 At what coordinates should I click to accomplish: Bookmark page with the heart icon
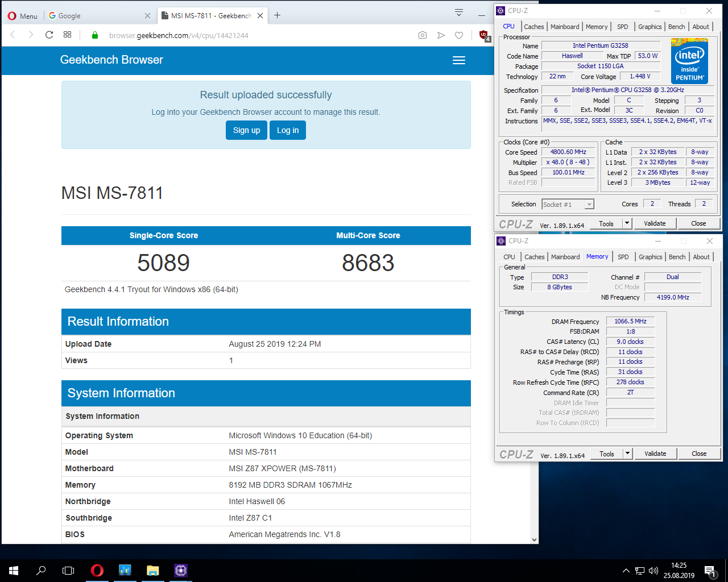pyautogui.click(x=459, y=35)
